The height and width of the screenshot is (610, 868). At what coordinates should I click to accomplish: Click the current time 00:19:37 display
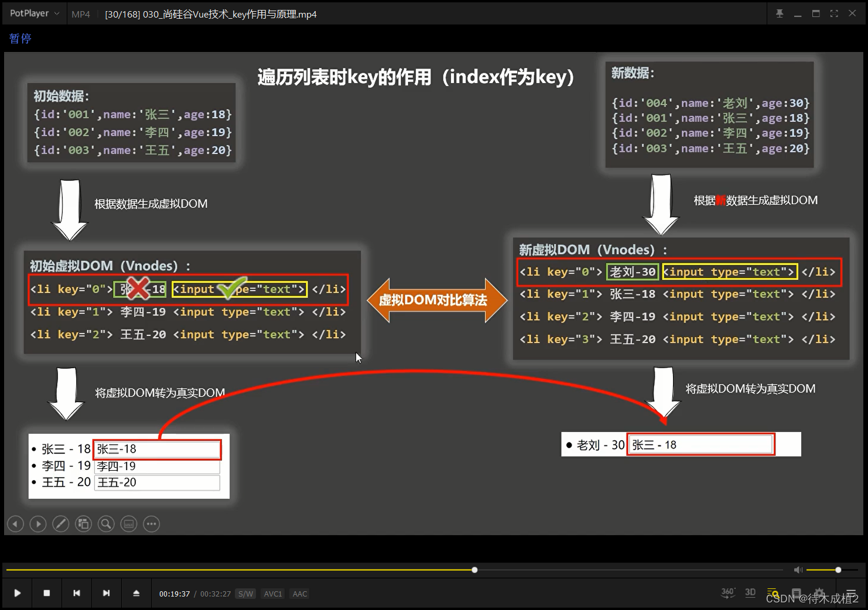(x=175, y=594)
